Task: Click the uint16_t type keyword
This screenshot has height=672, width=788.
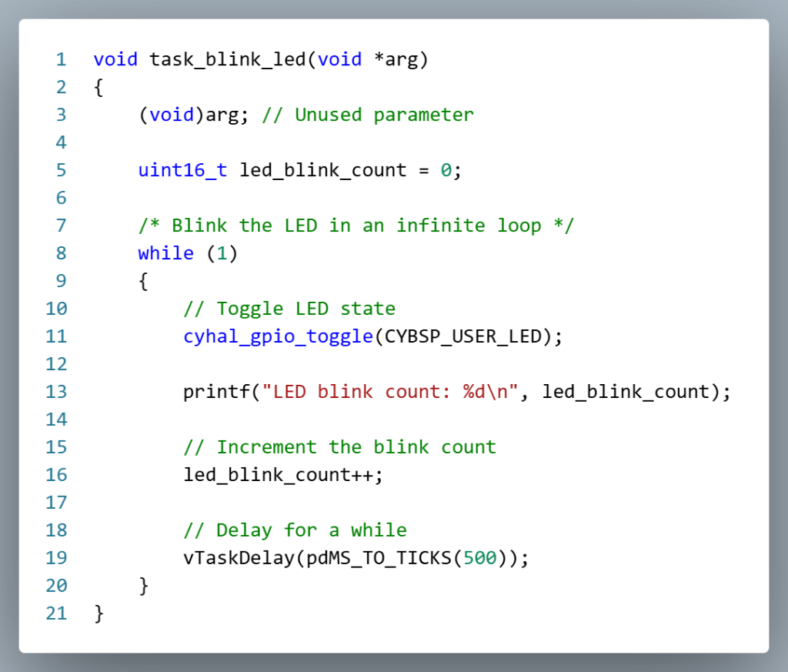Action: pos(182,170)
